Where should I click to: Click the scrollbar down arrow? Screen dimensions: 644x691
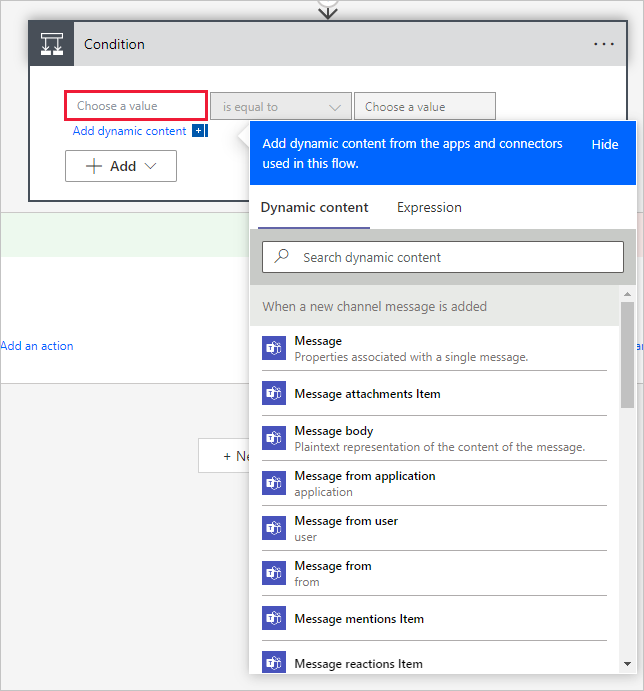(627, 663)
